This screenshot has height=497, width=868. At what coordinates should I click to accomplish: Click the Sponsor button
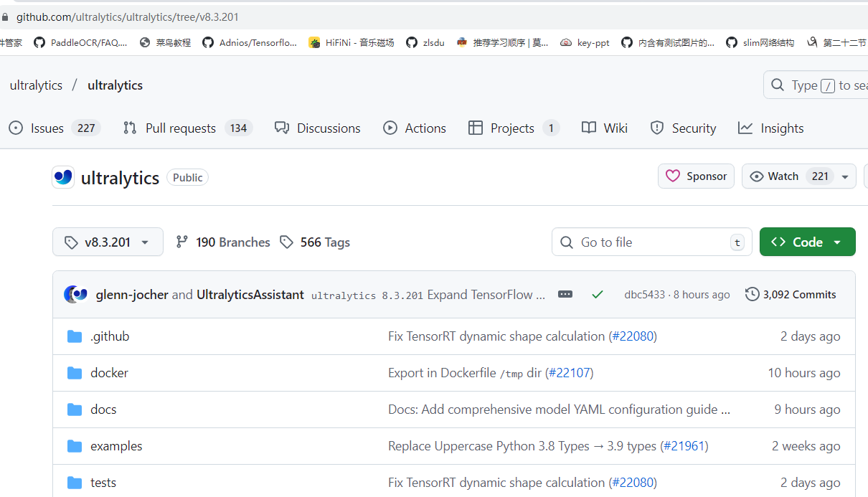[696, 176]
